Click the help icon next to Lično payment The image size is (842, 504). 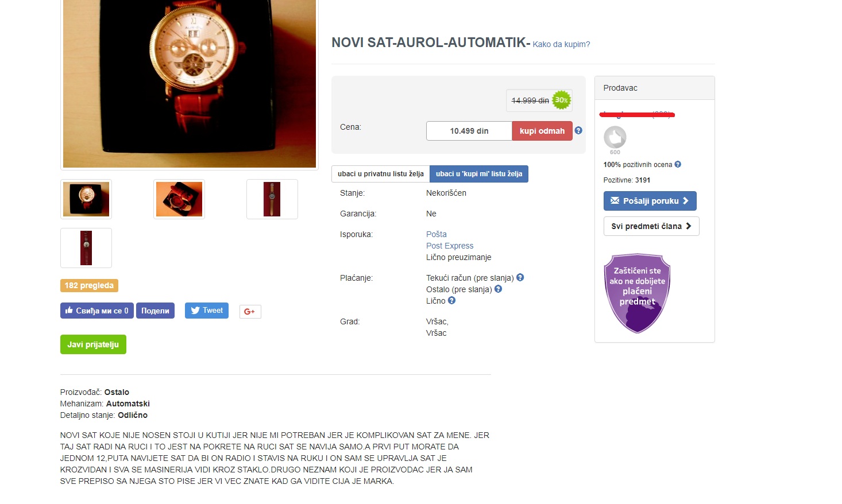click(x=451, y=300)
